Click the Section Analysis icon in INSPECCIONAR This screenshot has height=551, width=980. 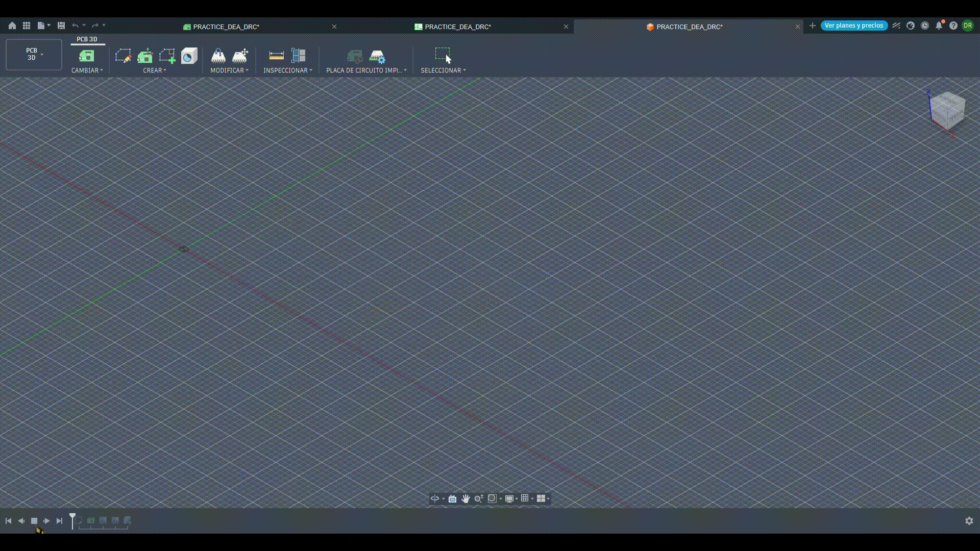[299, 56]
